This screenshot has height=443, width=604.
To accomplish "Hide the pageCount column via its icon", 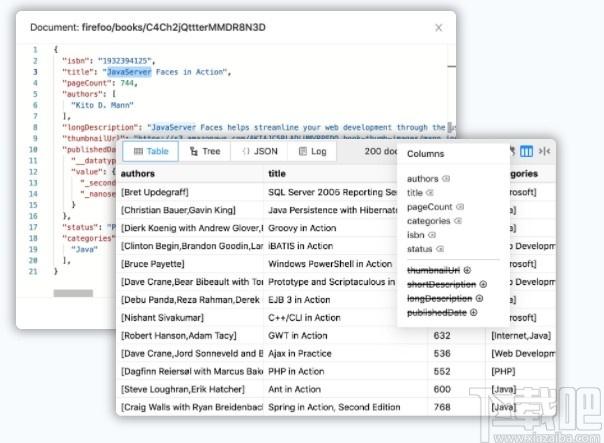I will 458,207.
